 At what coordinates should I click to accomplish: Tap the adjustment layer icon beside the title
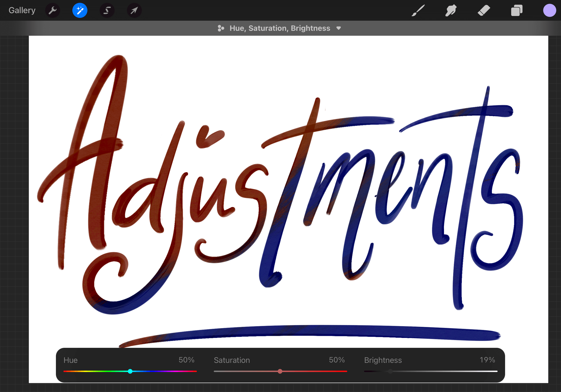[x=221, y=28]
